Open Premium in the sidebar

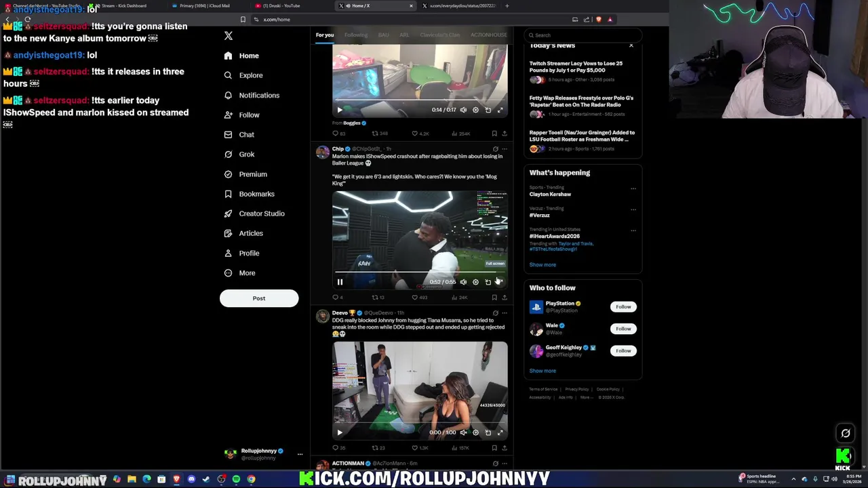[245, 174]
